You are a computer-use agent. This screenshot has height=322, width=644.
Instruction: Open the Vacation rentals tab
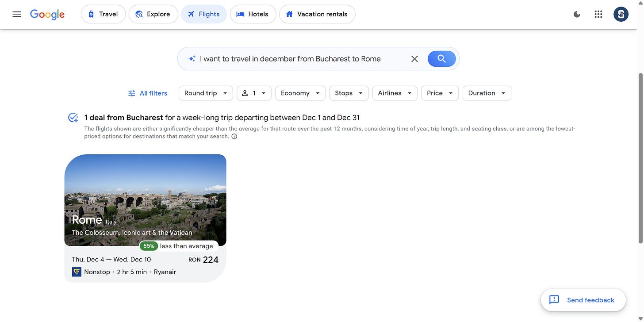(x=317, y=14)
